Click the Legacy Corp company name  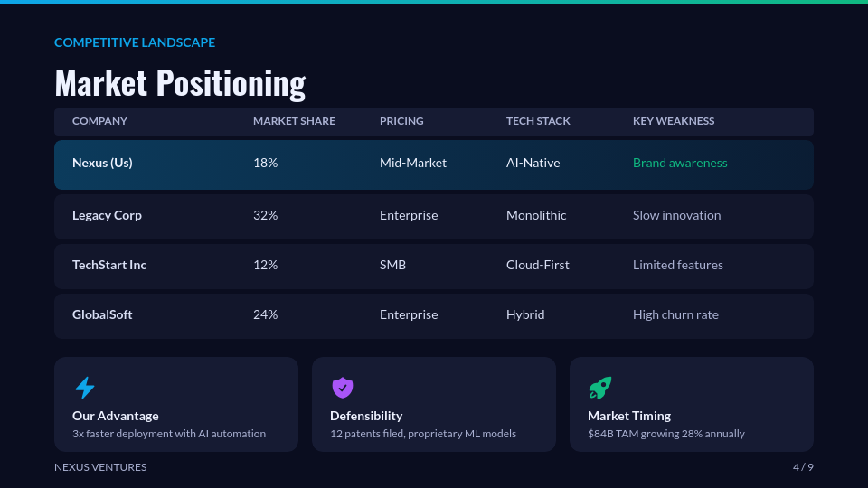[107, 216]
